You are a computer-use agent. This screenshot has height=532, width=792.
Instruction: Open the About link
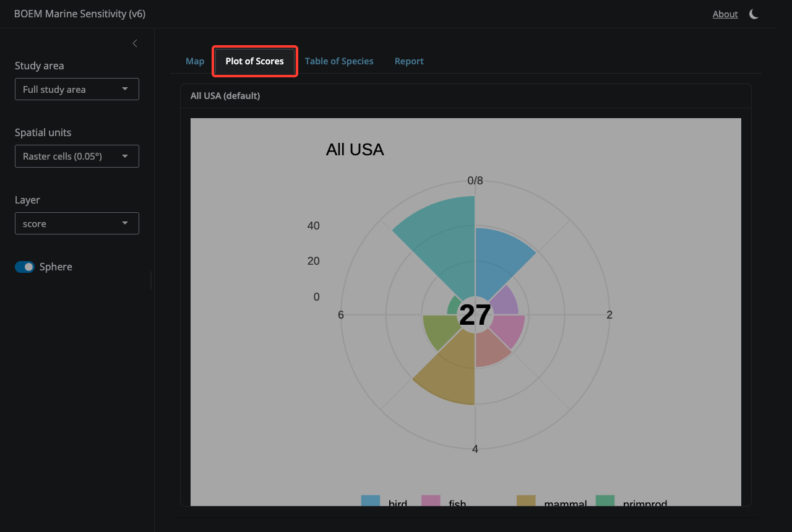(x=725, y=14)
